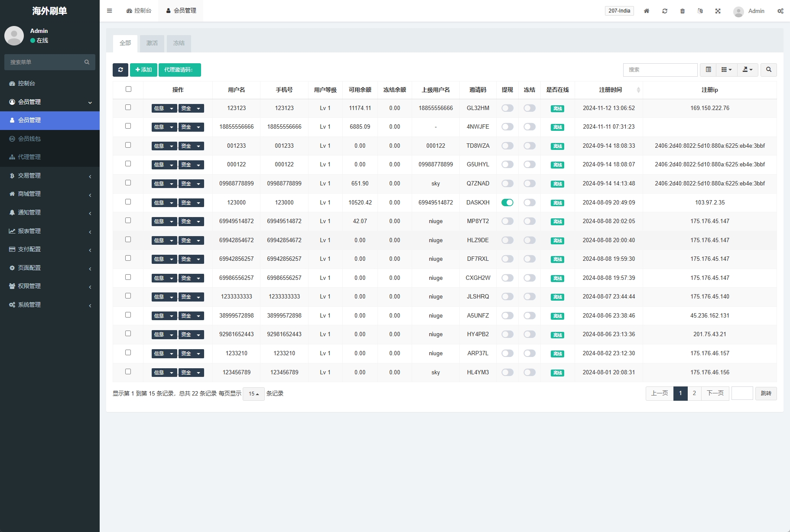Open settings gears icon at top right
790x532 pixels.
pos(780,11)
